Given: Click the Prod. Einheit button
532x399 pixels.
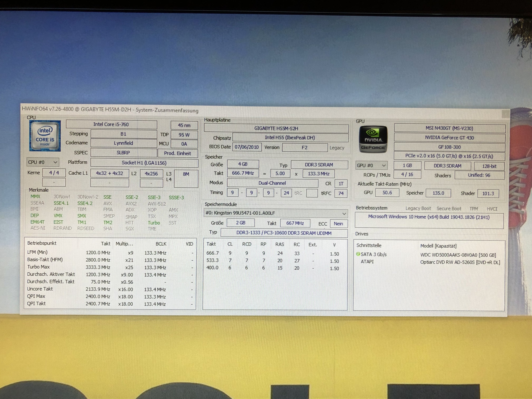Looking at the screenshot, I should (177, 153).
